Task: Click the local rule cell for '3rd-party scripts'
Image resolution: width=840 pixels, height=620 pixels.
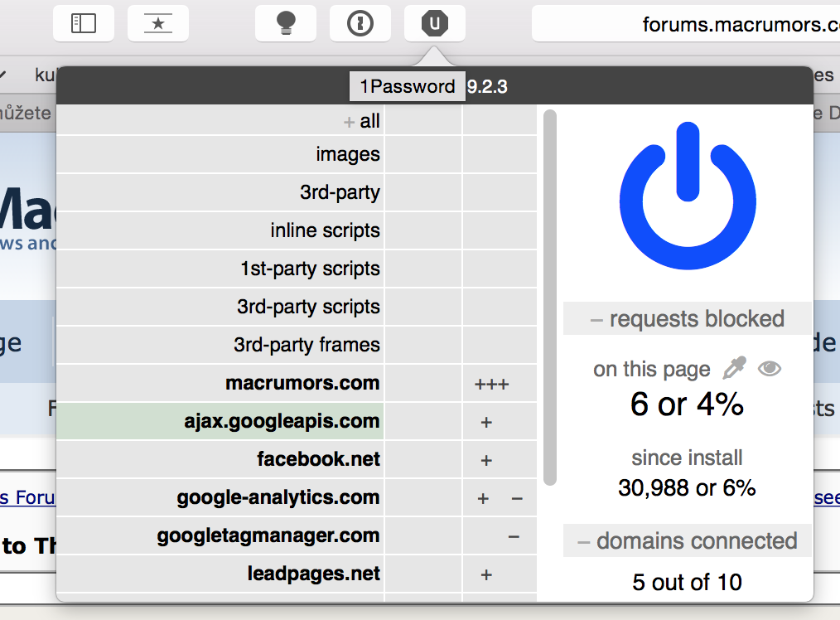Action: [500, 307]
